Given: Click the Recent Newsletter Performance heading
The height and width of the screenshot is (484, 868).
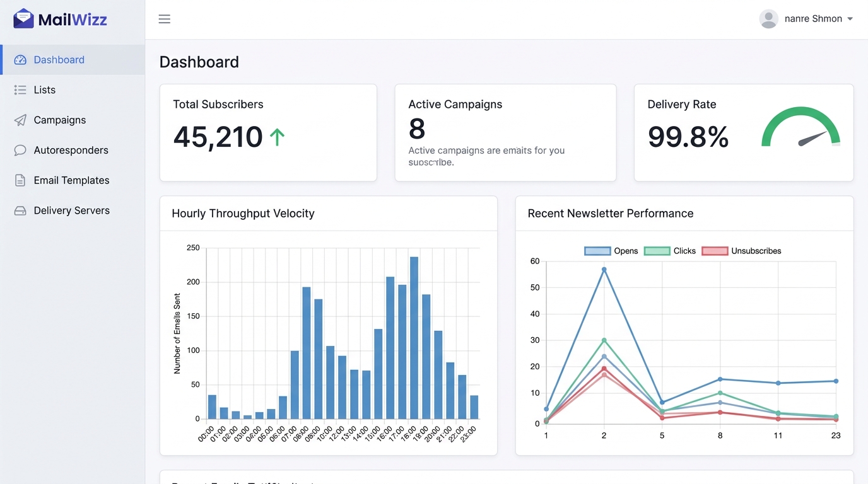Looking at the screenshot, I should (x=611, y=214).
